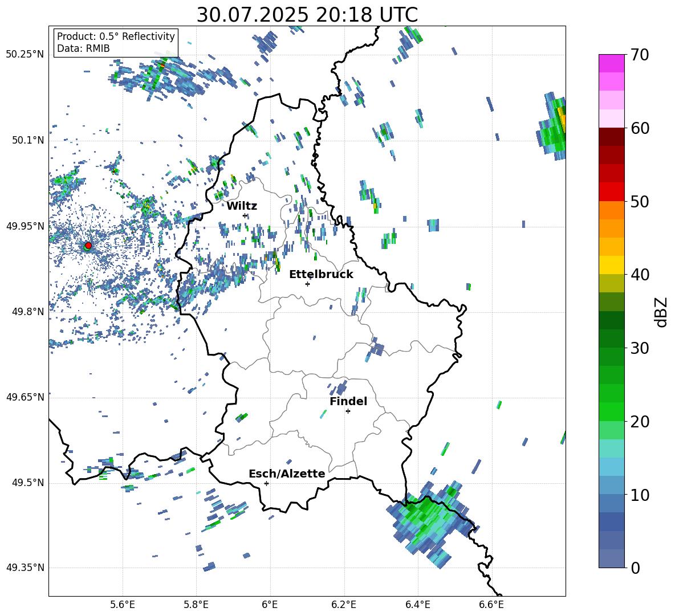Click the colorbar tick label 60
This screenshot has height=616, width=675.
(640, 128)
